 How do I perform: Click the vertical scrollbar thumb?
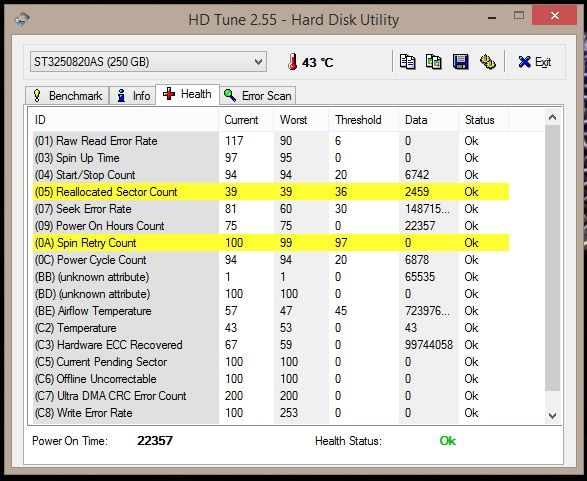[x=553, y=258]
